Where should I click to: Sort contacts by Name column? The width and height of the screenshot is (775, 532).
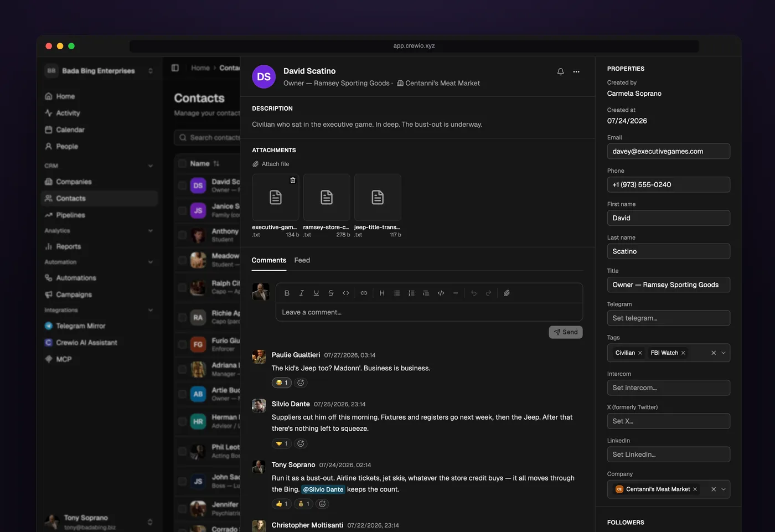tap(216, 164)
